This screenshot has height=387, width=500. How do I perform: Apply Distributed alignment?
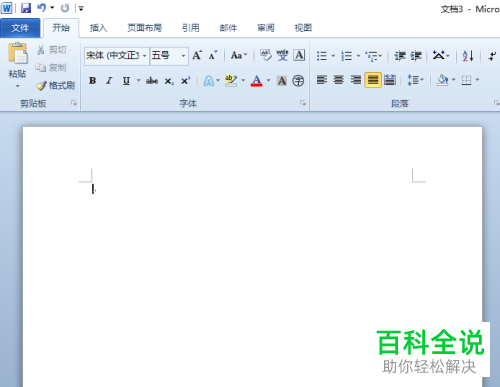click(390, 80)
